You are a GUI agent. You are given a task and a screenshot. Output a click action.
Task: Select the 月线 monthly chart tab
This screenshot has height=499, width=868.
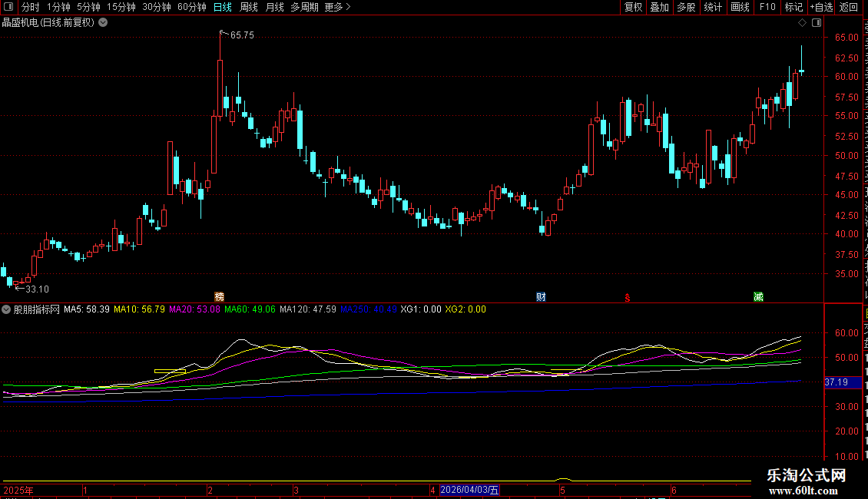coord(274,7)
